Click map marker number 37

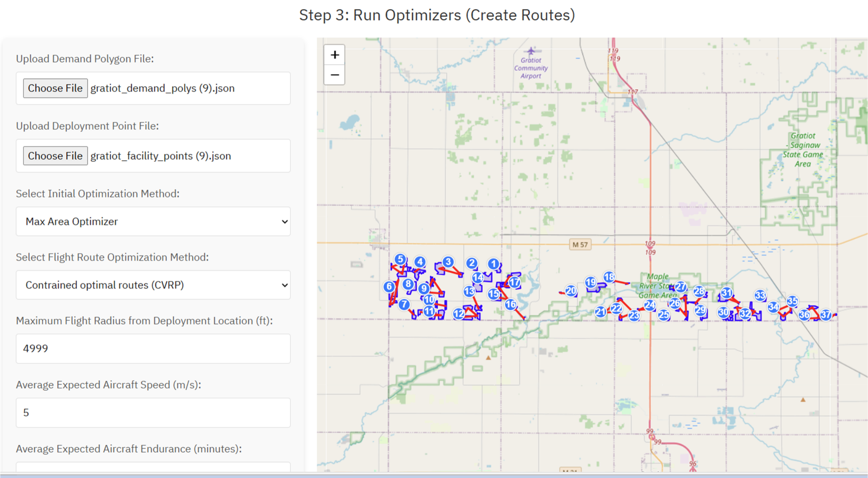pos(826,315)
